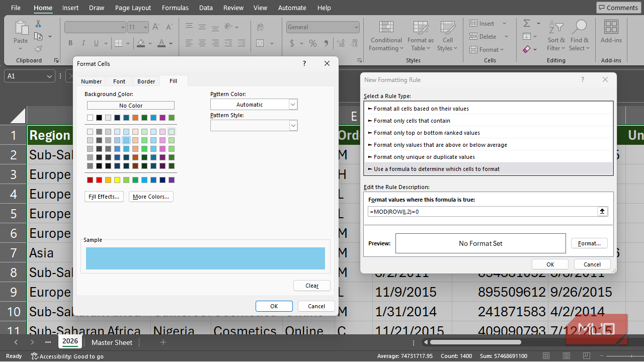
Task: Click the Fill down arrow icon in Editing
Action: click(527, 36)
